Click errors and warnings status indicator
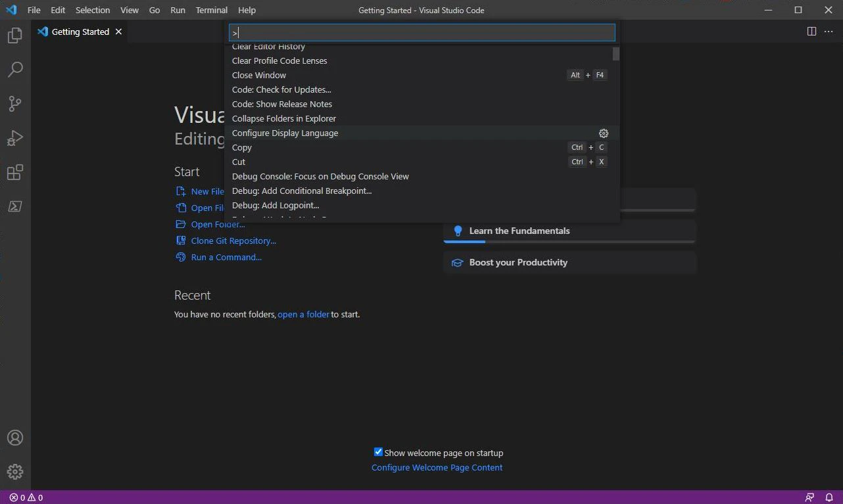843x504 pixels. pos(26,497)
